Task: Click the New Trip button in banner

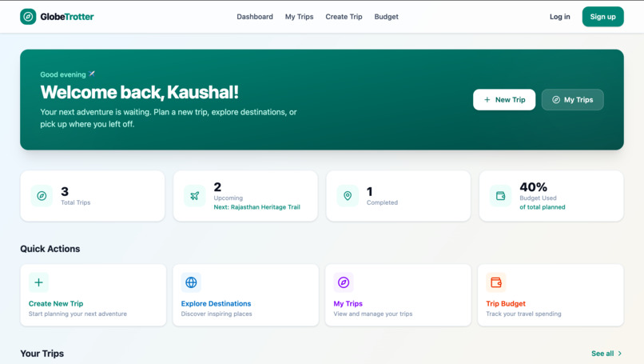Action: coord(504,99)
